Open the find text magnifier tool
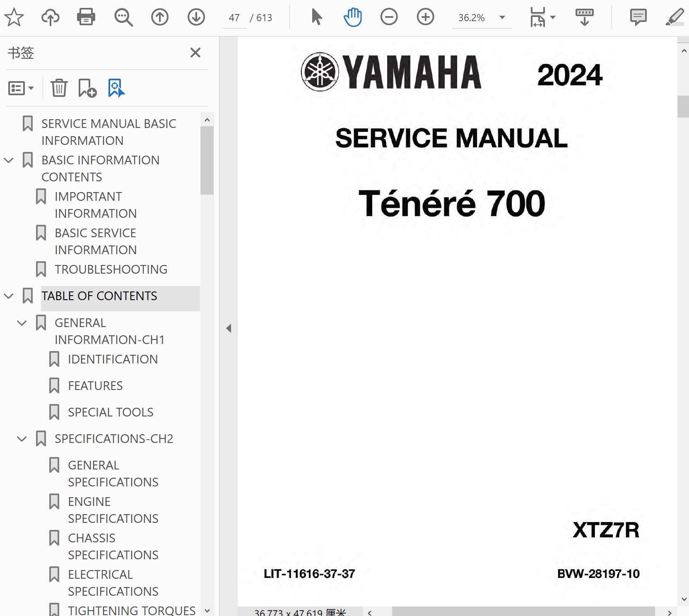 pos(123,17)
